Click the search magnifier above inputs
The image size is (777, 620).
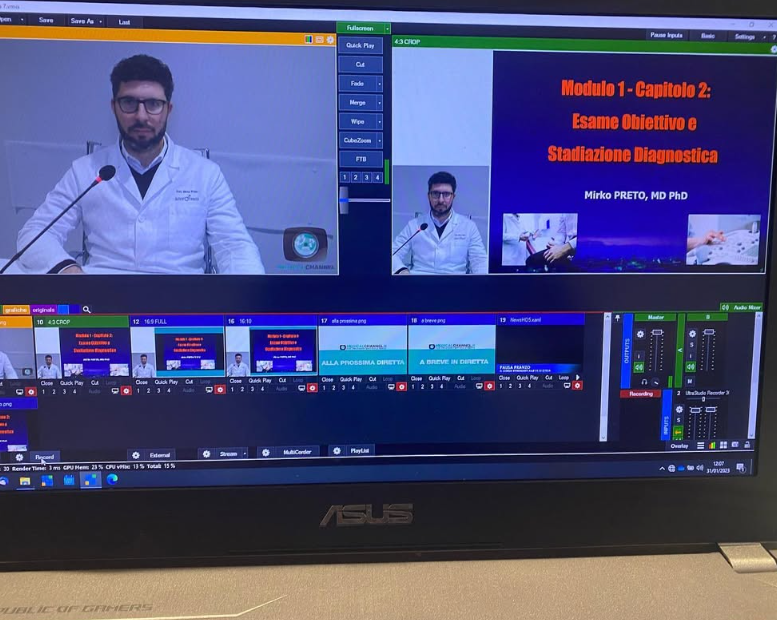pyautogui.click(x=87, y=310)
